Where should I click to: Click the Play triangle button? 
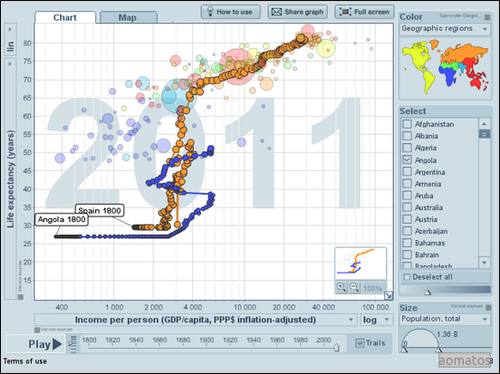coord(57,344)
